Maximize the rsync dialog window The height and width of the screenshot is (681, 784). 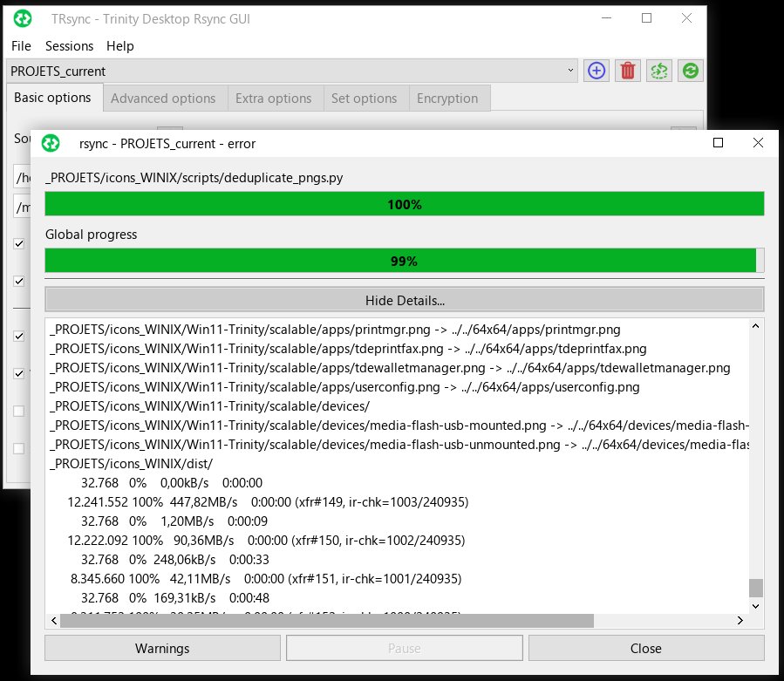pyautogui.click(x=718, y=143)
